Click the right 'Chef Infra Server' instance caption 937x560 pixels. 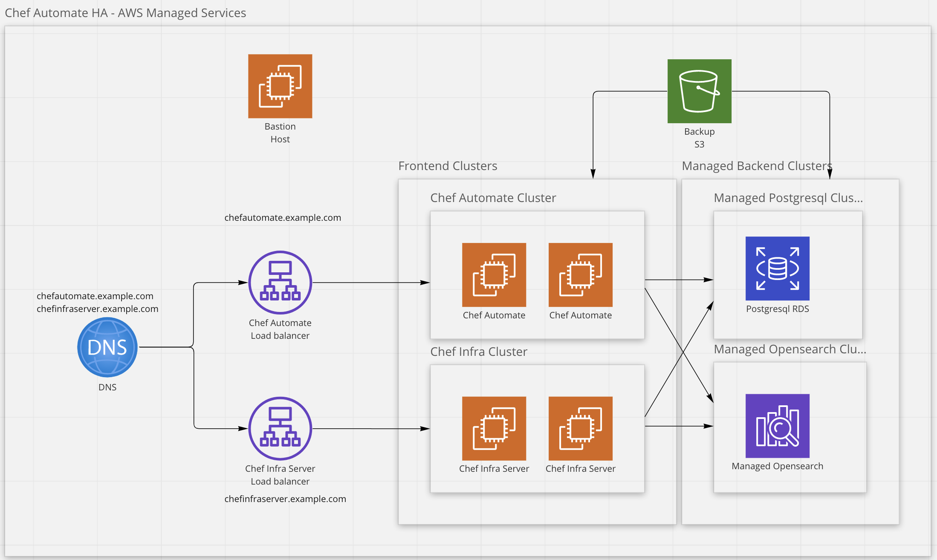pyautogui.click(x=581, y=469)
